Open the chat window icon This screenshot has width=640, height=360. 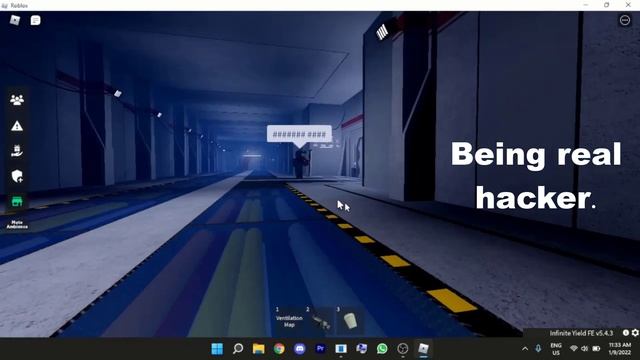click(36, 20)
